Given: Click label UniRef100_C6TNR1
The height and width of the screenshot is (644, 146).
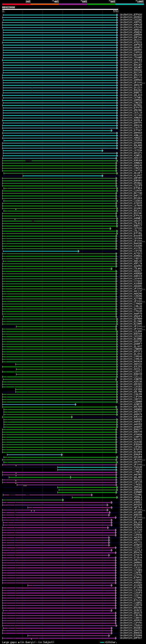Looking at the screenshot, I should click(131, 98).
